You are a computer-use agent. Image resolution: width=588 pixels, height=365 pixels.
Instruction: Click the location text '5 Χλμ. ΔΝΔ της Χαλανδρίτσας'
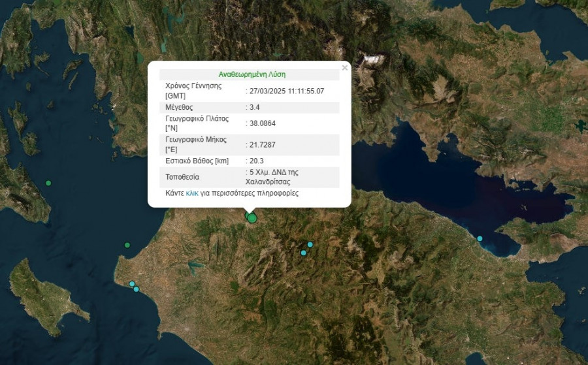pyautogui.click(x=274, y=177)
